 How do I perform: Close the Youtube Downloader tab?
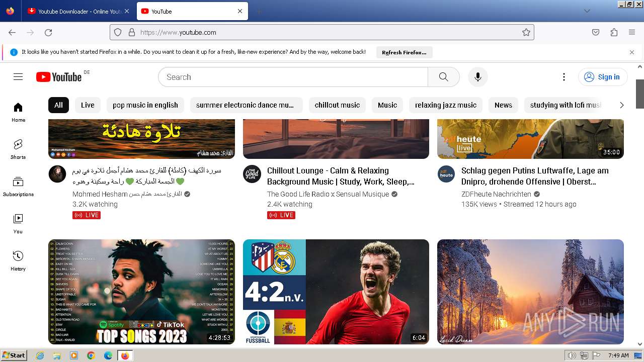coord(127,11)
